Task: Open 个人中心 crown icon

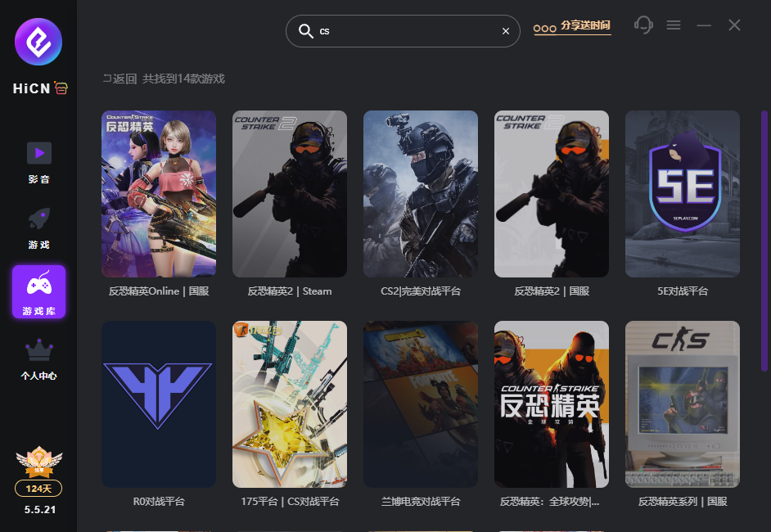Action: 38,358
